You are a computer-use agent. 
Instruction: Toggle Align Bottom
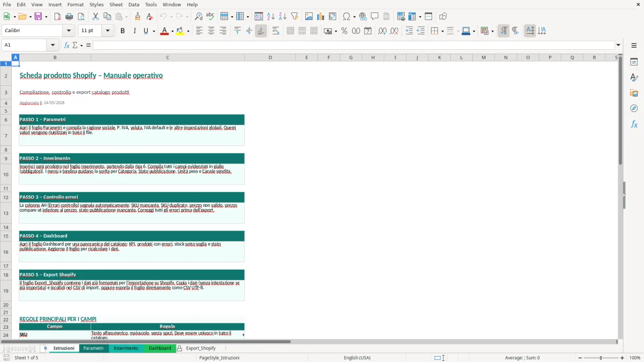(x=261, y=31)
